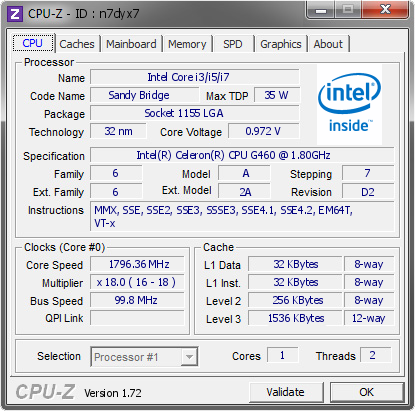The height and width of the screenshot is (411, 415).
Task: Click the Threads value 2
Action: (376, 355)
